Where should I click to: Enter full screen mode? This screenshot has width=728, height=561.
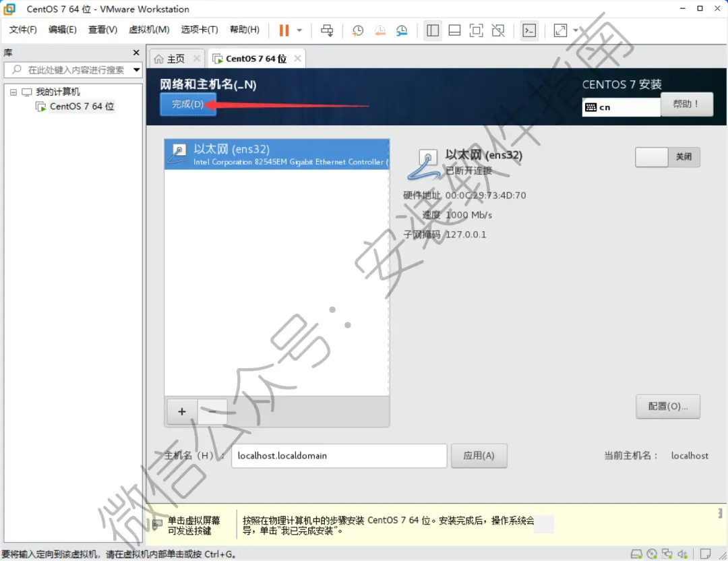click(x=476, y=30)
